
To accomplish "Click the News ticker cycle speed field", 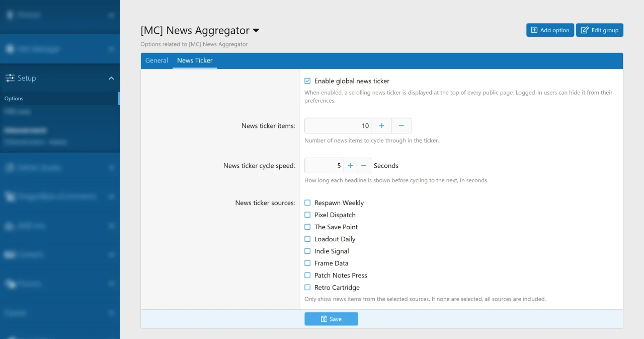I will click(324, 165).
